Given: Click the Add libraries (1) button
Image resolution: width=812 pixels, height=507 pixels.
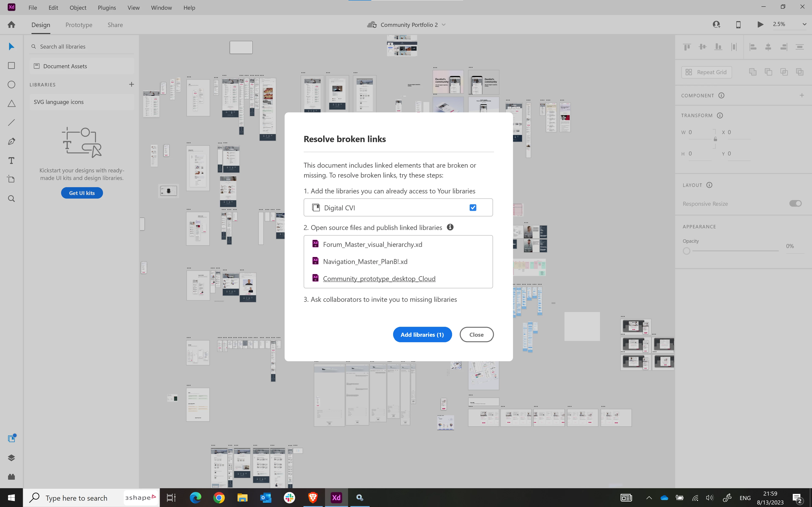Looking at the screenshot, I should point(422,335).
